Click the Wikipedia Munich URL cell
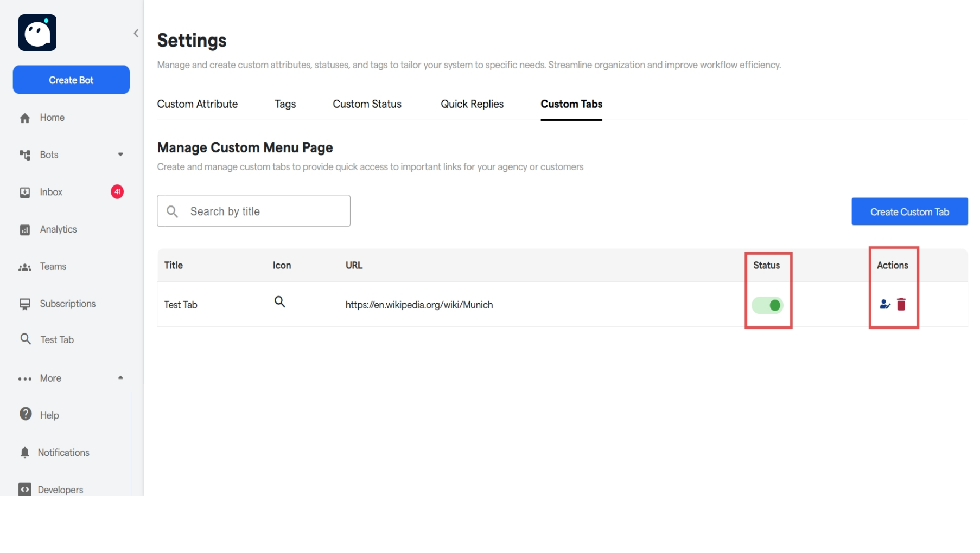 click(x=419, y=305)
